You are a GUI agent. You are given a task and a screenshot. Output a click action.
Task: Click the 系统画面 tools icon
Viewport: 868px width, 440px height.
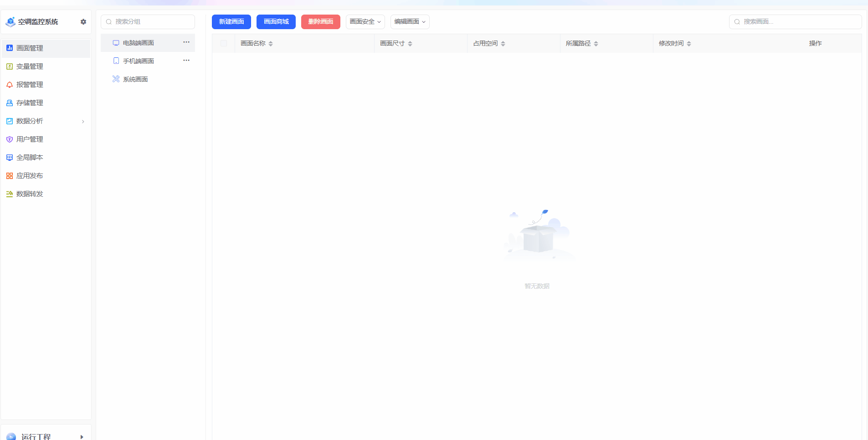point(116,79)
